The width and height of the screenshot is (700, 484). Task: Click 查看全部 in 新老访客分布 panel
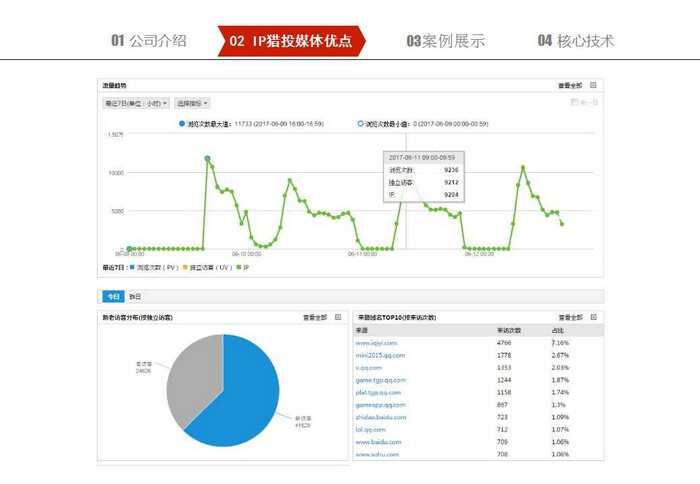315,317
